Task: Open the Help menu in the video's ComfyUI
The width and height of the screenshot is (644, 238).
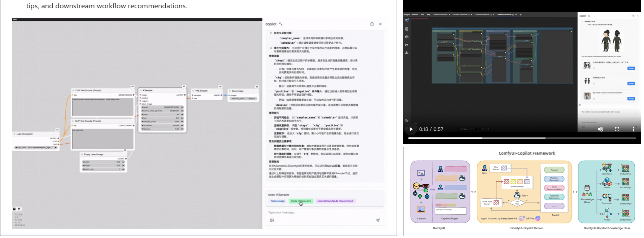Action: coord(429,15)
